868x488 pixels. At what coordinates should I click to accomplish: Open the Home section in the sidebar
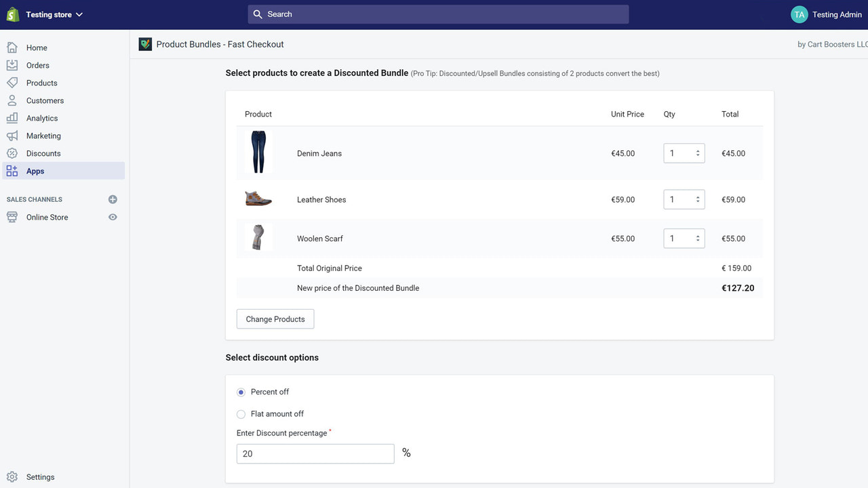tap(37, 47)
